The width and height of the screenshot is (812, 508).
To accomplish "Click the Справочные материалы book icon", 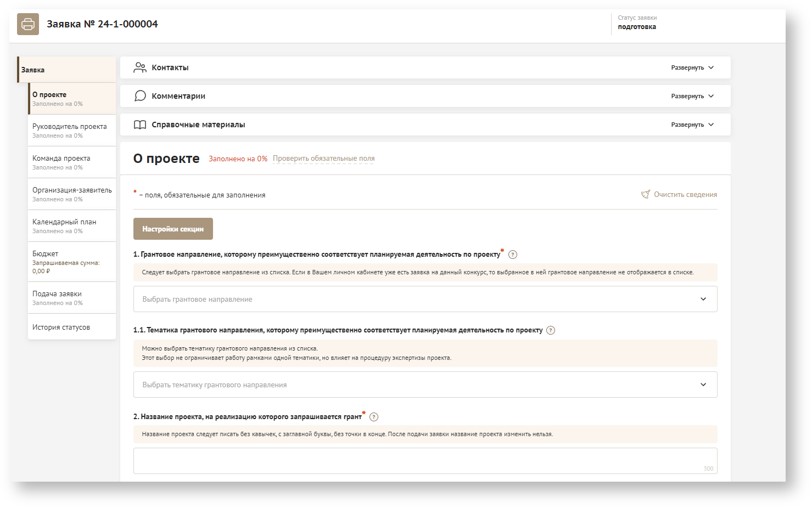I will tap(140, 125).
